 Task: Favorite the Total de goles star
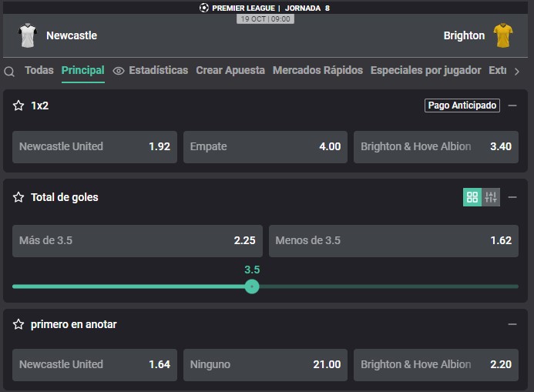click(x=18, y=197)
